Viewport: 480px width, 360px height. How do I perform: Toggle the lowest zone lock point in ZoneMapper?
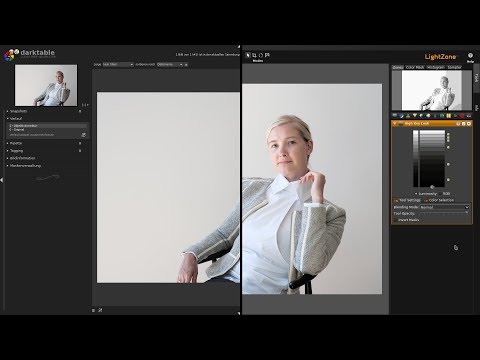tap(448, 180)
